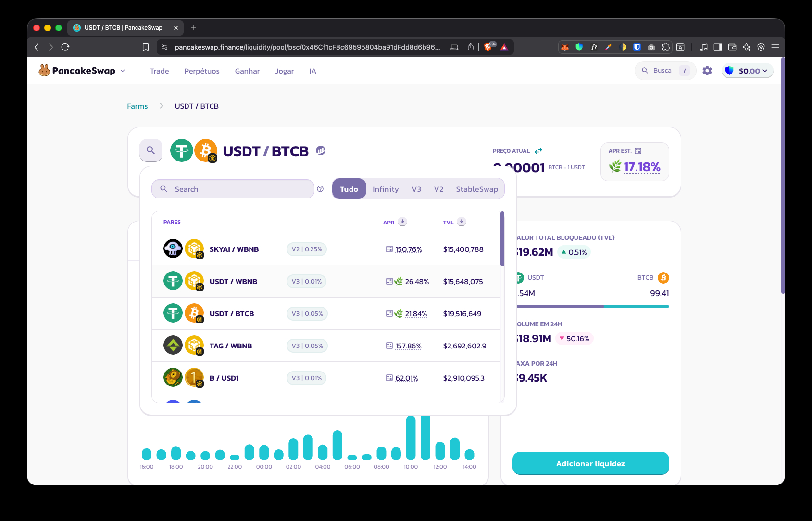Open the Perpétuos menu
Screen dimensions: 812x521
pos(202,71)
